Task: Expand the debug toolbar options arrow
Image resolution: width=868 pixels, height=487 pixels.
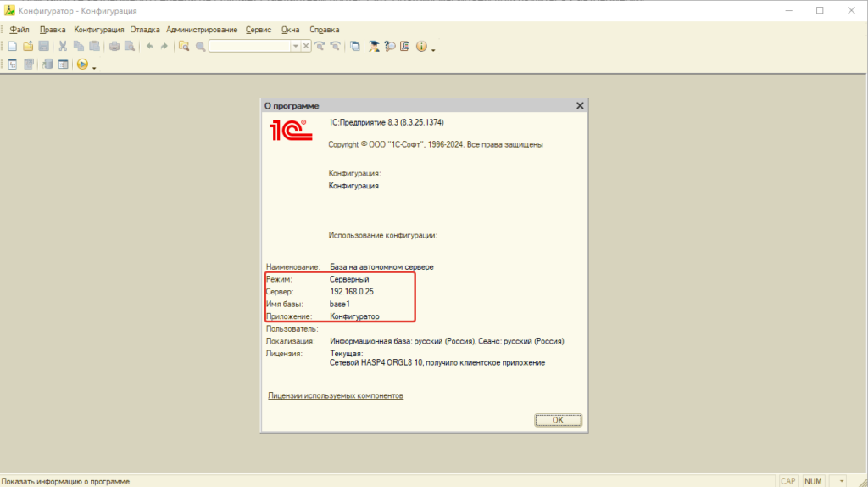Action: pos(94,68)
